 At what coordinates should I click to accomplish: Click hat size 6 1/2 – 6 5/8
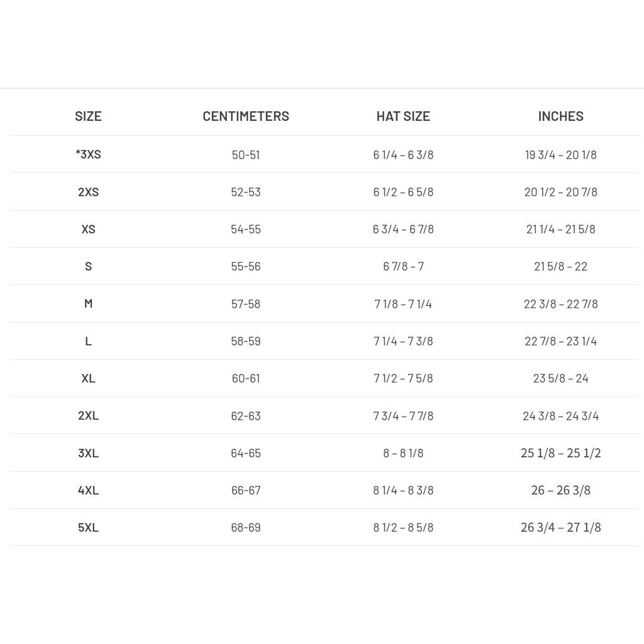403,192
